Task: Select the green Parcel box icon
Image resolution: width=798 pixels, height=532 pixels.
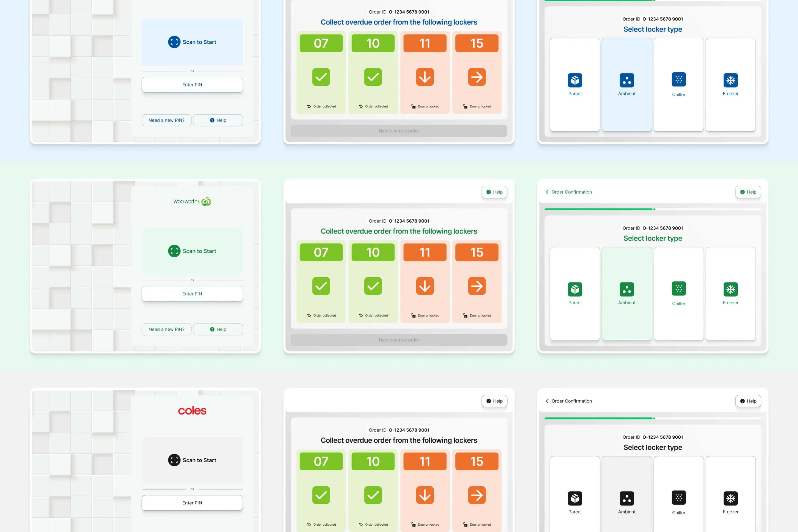Action: [x=575, y=289]
